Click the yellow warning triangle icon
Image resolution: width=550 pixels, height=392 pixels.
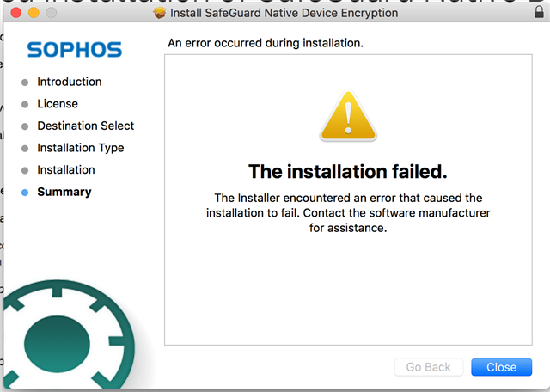pos(348,116)
